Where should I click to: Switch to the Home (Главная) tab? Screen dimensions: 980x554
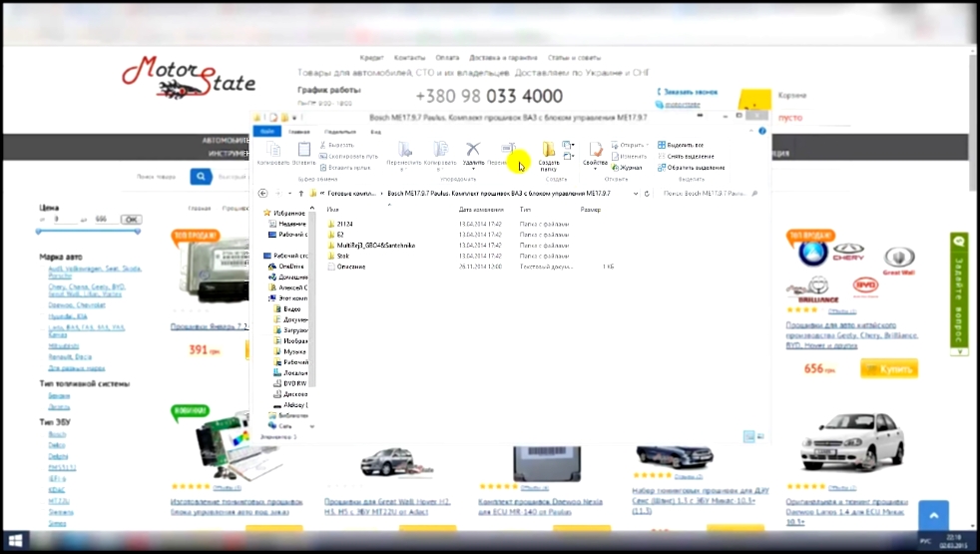[x=298, y=132]
